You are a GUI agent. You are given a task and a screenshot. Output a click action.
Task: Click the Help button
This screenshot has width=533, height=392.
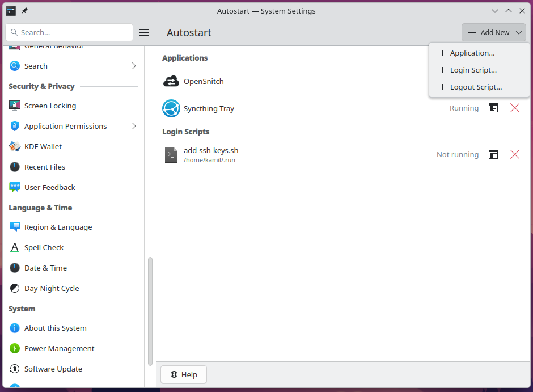(x=183, y=374)
